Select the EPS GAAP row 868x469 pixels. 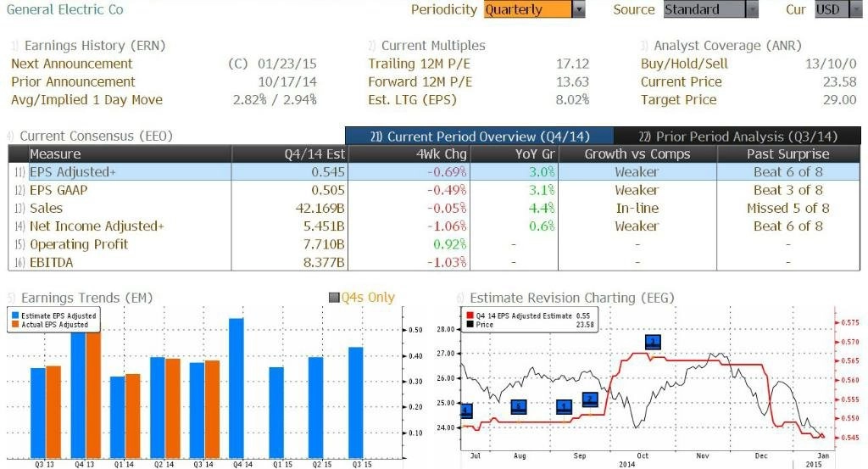point(434,190)
